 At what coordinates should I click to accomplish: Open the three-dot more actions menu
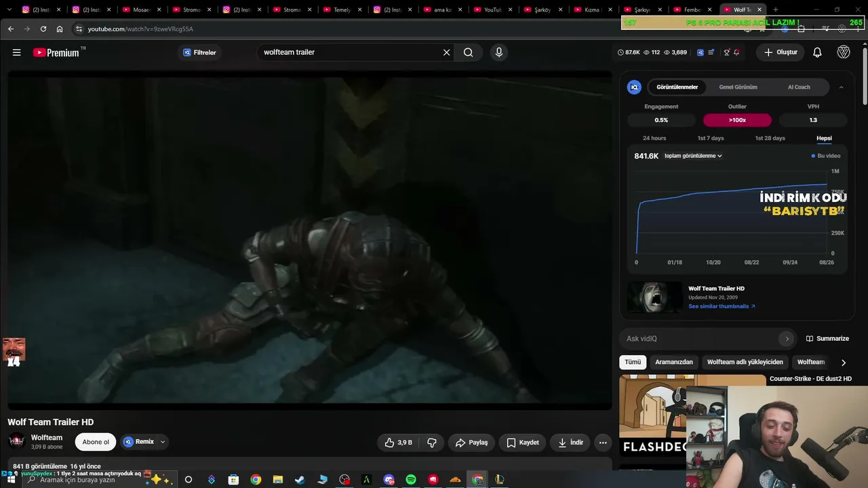tap(603, 443)
